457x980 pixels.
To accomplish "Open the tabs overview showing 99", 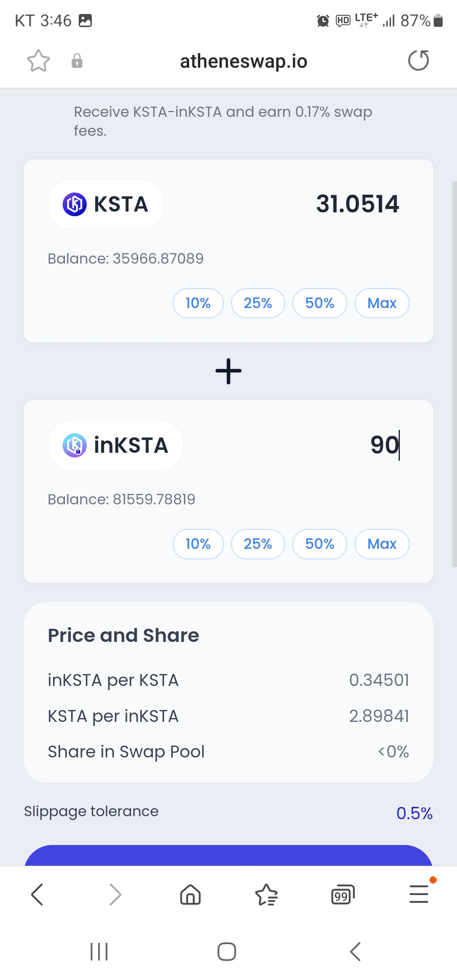I will click(x=343, y=895).
